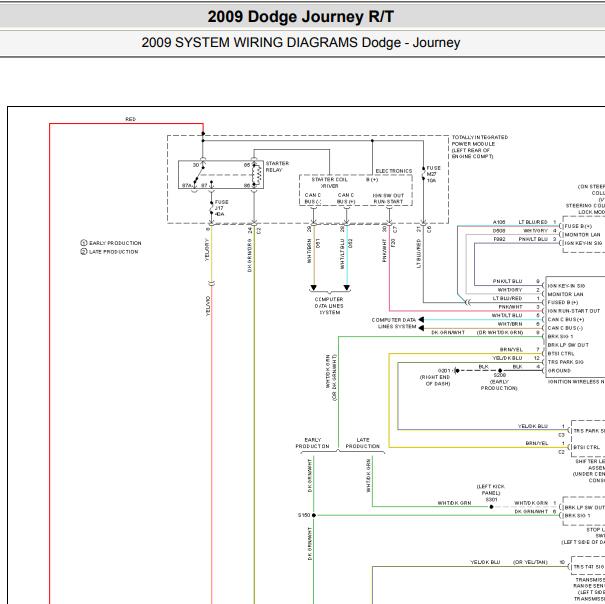This screenshot has width=605, height=604.
Task: Click the 'S208' splice label
Action: click(499, 375)
